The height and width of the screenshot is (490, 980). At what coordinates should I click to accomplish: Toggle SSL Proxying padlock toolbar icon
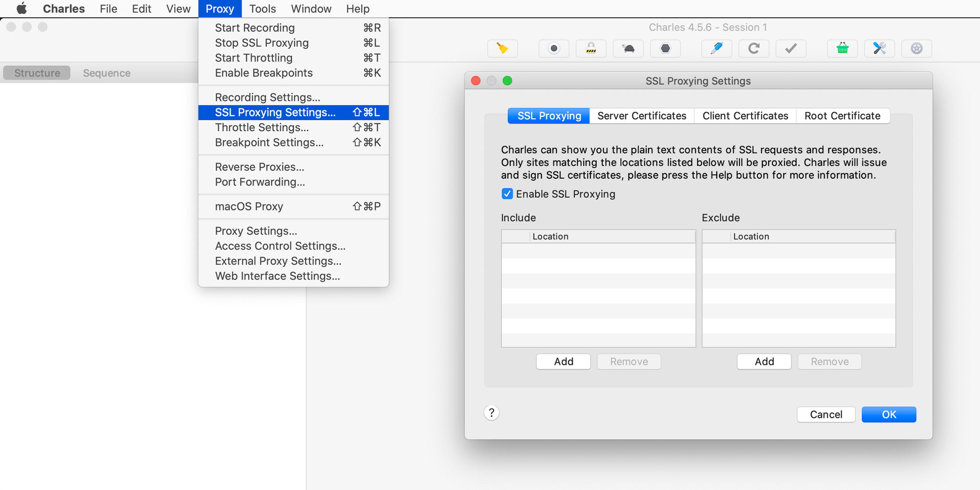[591, 49]
